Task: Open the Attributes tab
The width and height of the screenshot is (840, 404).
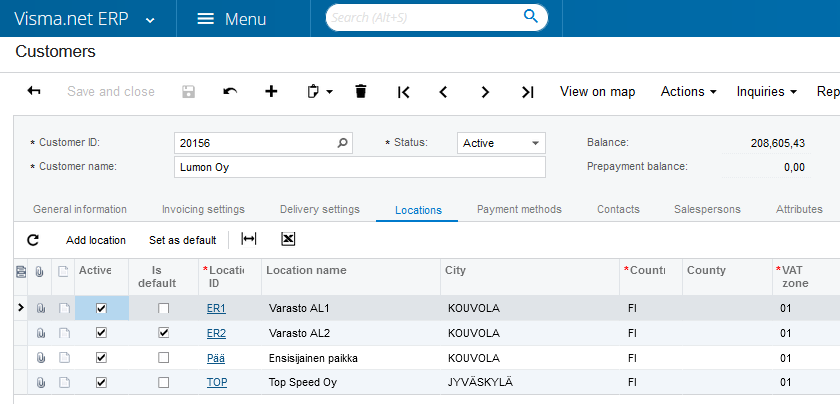Action: (799, 209)
